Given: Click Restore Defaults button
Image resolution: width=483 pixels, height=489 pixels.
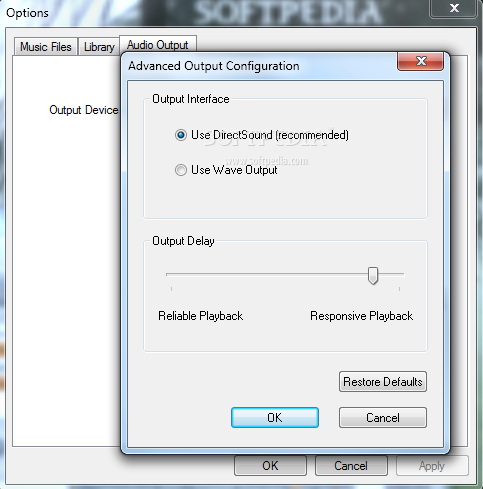Looking at the screenshot, I should [x=383, y=382].
